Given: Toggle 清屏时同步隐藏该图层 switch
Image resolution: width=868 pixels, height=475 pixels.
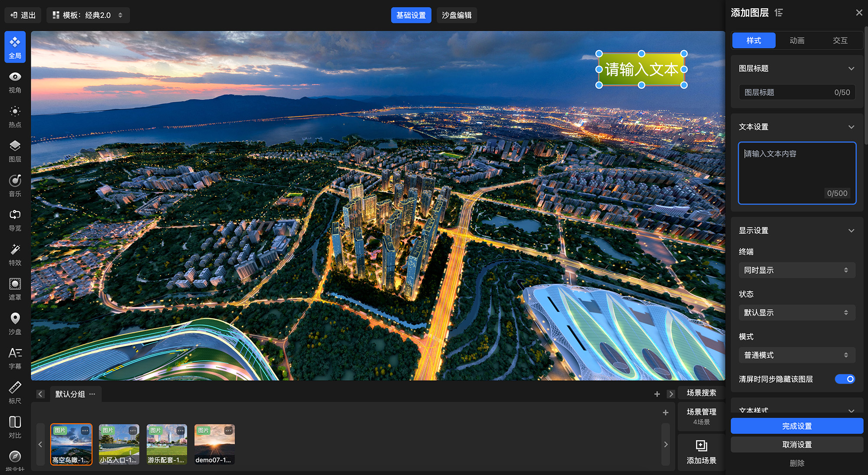Looking at the screenshot, I should 845,379.
